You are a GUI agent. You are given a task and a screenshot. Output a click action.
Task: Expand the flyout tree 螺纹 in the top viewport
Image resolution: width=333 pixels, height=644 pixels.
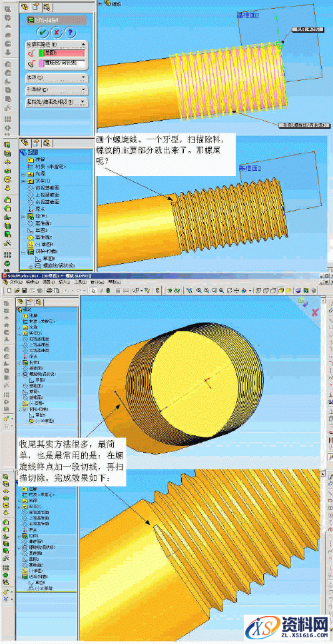click(101, 3)
